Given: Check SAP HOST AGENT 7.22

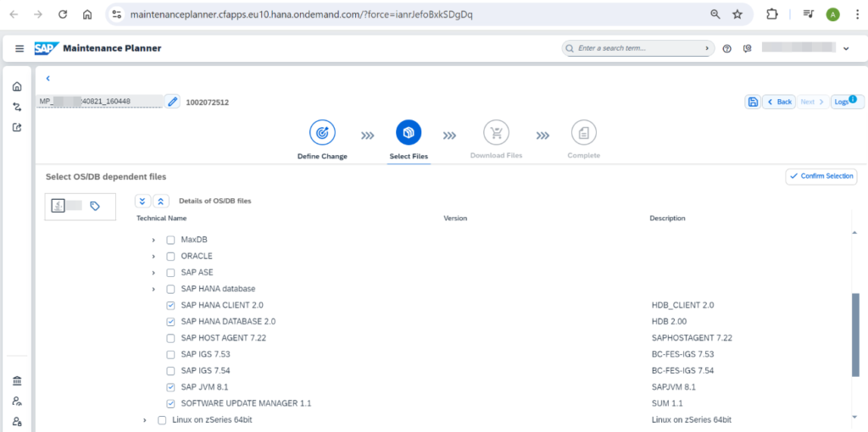Looking at the screenshot, I should tap(170, 338).
